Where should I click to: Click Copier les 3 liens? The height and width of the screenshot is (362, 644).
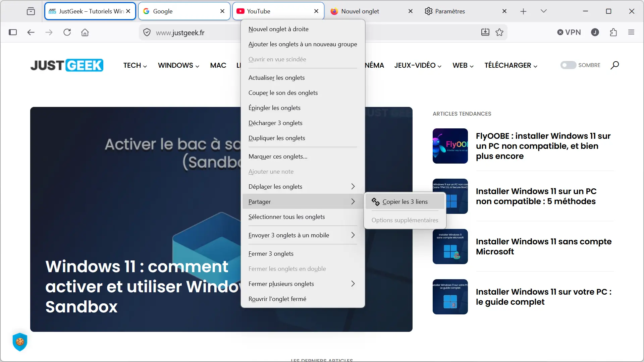[405, 201]
